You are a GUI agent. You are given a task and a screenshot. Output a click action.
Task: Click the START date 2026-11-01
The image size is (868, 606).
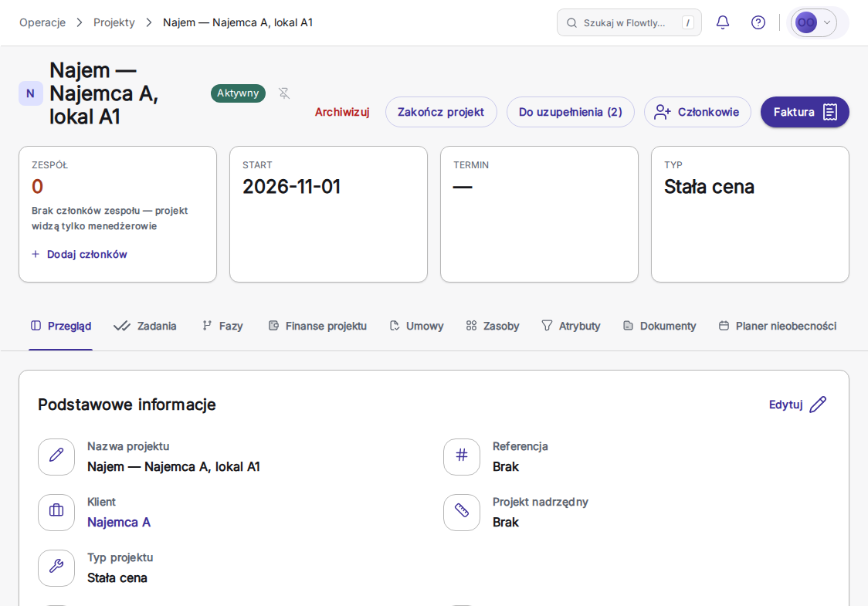coord(291,187)
